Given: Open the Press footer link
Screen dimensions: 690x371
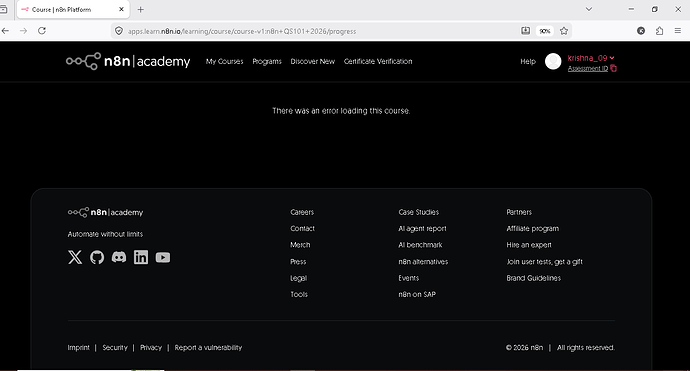Looking at the screenshot, I should point(298,261).
